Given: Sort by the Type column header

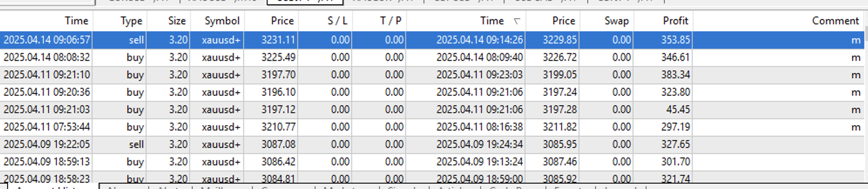Looking at the screenshot, I should (131, 21).
